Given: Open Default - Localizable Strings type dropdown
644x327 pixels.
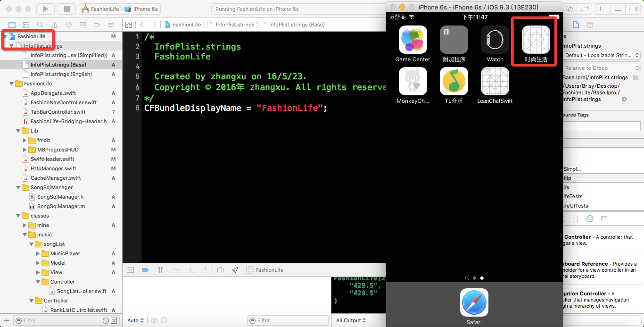Looking at the screenshot, I should 602,55.
